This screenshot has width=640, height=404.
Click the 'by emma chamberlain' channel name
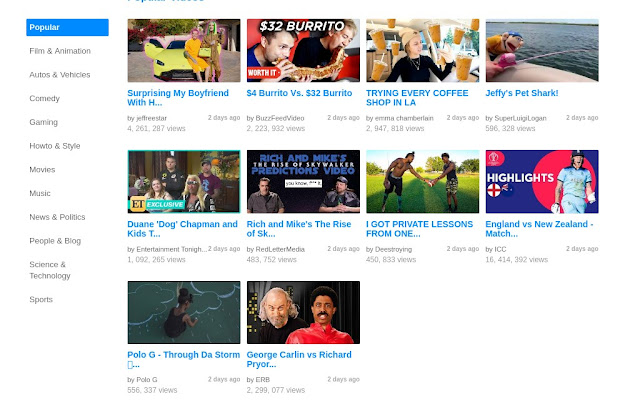tap(400, 118)
